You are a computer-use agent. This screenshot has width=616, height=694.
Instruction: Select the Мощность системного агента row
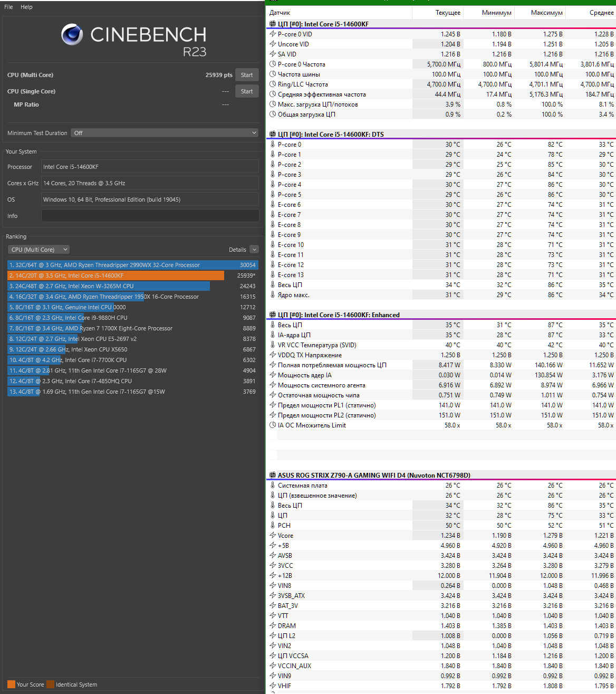coord(441,385)
